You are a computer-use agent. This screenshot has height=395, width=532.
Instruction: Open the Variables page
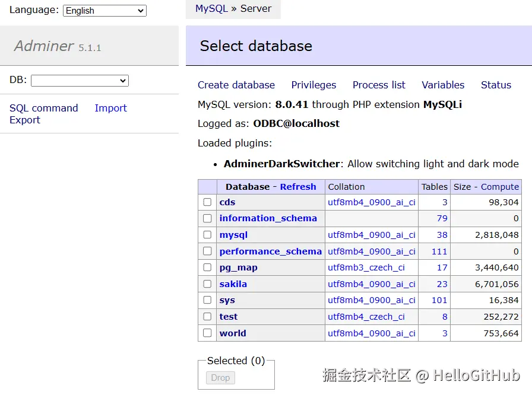[443, 85]
